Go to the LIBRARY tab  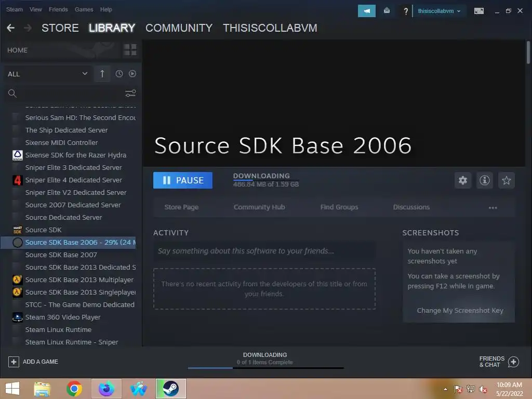(x=112, y=28)
